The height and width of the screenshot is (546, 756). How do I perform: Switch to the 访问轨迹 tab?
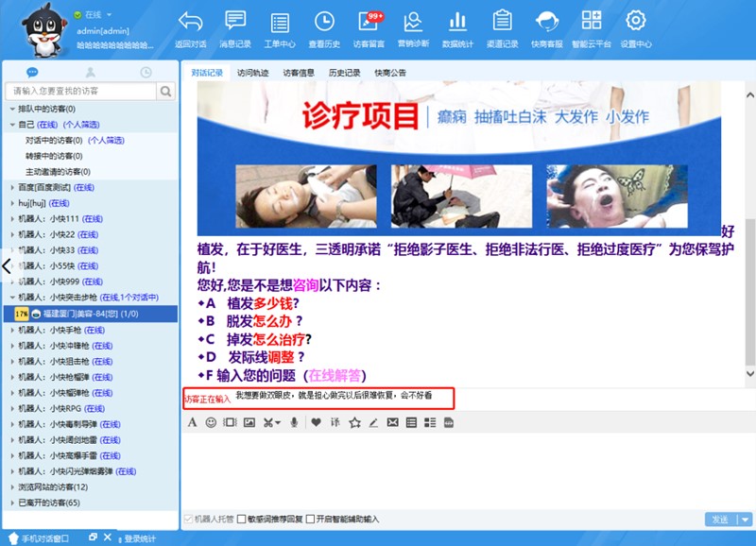click(x=252, y=73)
